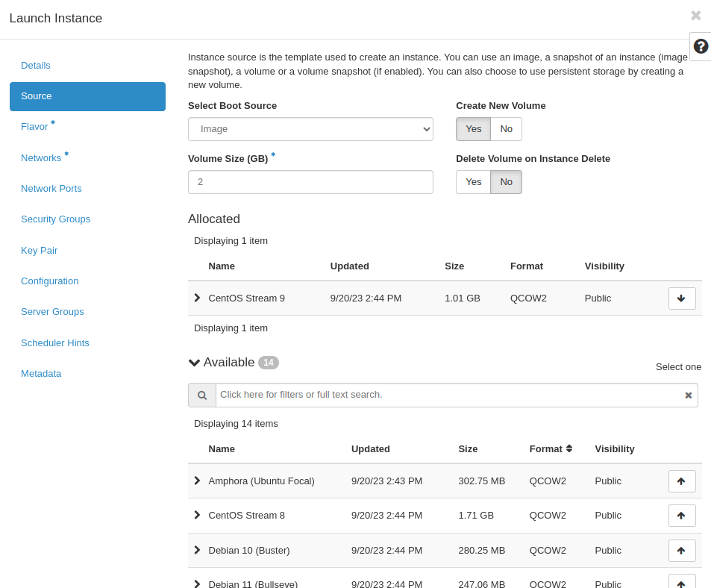Screen dimensions: 711x588
Task: Clear the filter field using the x icon
Action: pos(688,395)
